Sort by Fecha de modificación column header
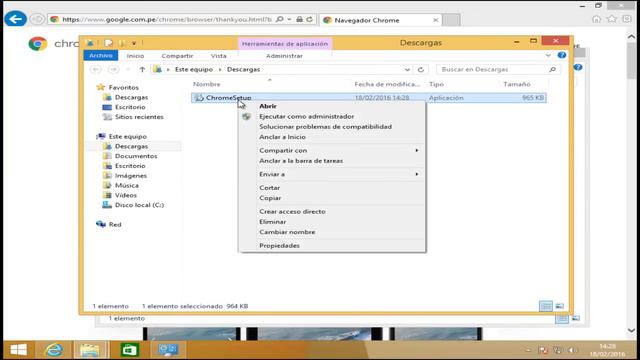 click(x=387, y=84)
